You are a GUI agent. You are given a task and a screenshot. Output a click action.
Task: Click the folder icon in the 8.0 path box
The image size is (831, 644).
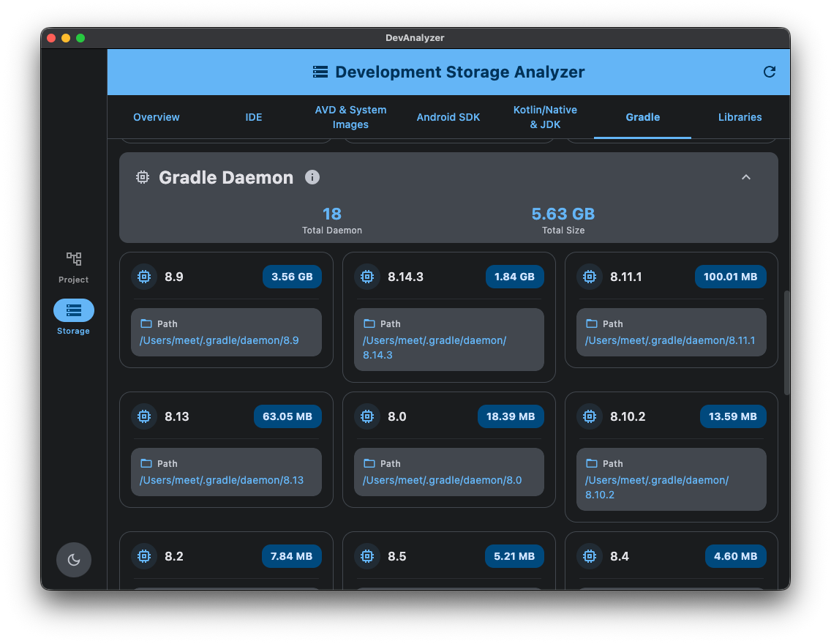pos(369,463)
